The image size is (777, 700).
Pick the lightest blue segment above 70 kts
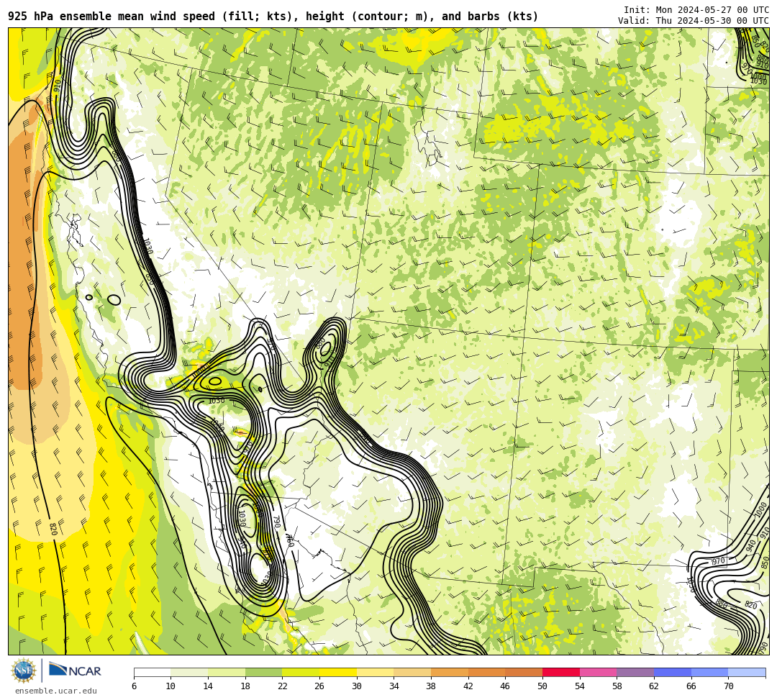click(x=747, y=672)
